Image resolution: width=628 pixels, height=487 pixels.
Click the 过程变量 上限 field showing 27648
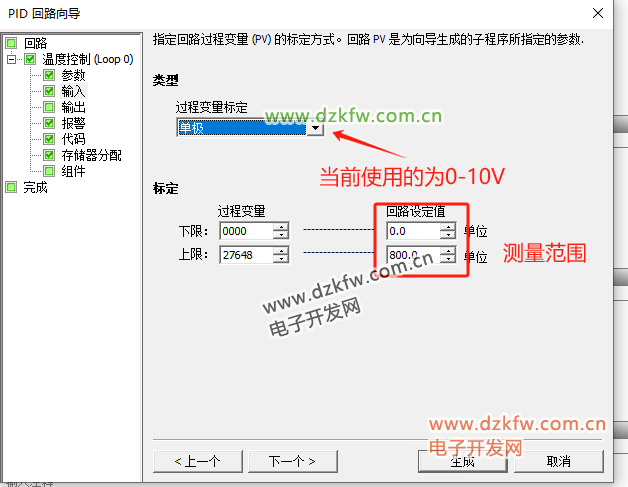pyautogui.click(x=245, y=255)
